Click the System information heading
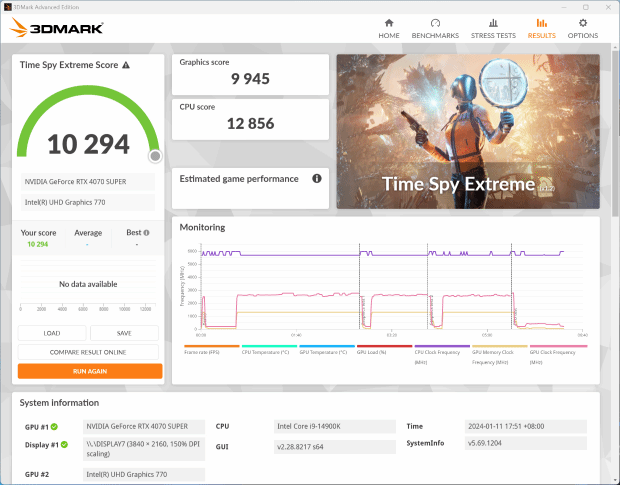 (x=59, y=403)
